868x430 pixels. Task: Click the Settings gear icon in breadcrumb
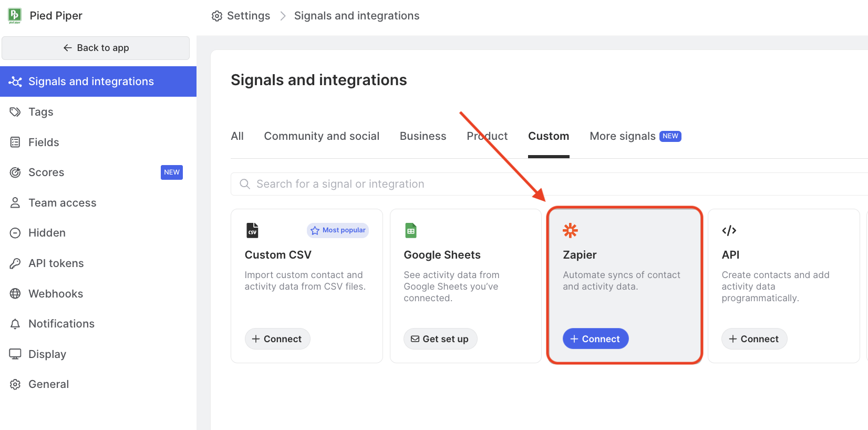point(217,16)
